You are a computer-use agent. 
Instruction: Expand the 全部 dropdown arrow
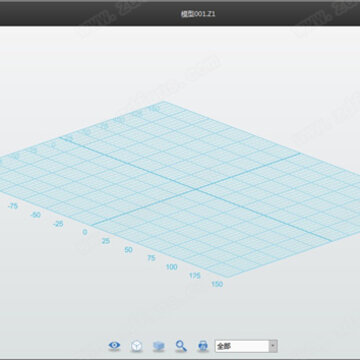273,346
